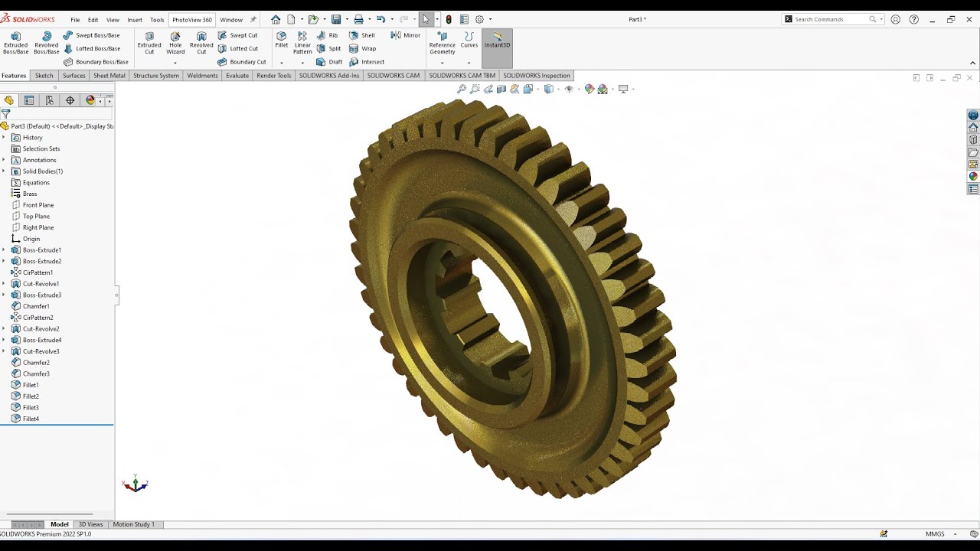The width and height of the screenshot is (980, 551).
Task: Choose Lofted Boss/Base feature
Action: coord(91,48)
